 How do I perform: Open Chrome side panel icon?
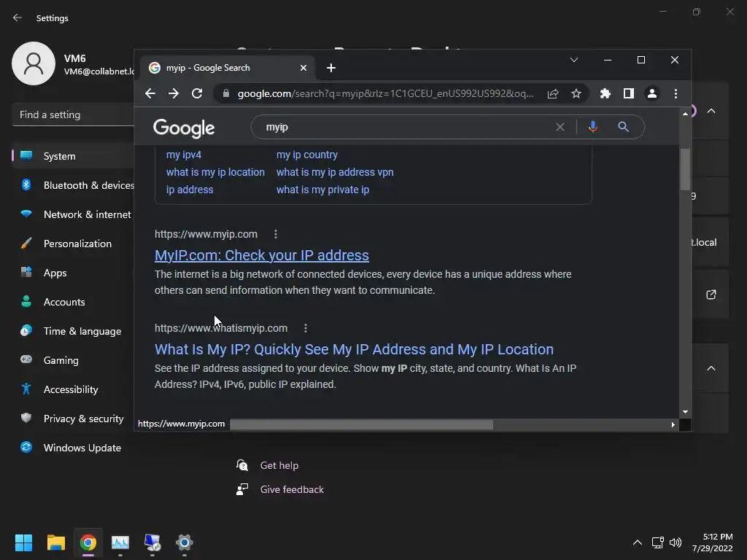coord(628,94)
